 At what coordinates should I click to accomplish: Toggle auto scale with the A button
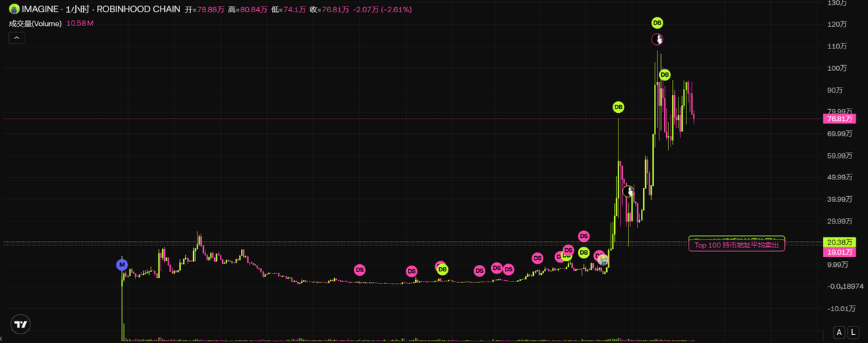click(x=839, y=332)
